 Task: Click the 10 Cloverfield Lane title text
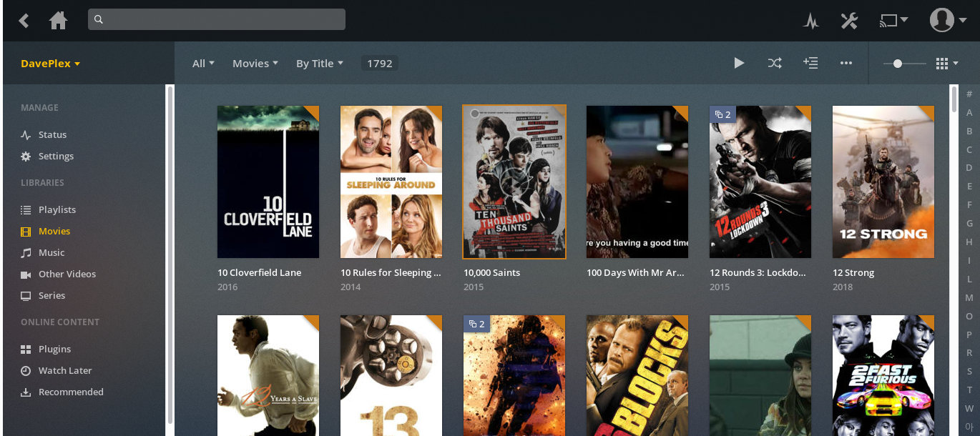(x=260, y=272)
